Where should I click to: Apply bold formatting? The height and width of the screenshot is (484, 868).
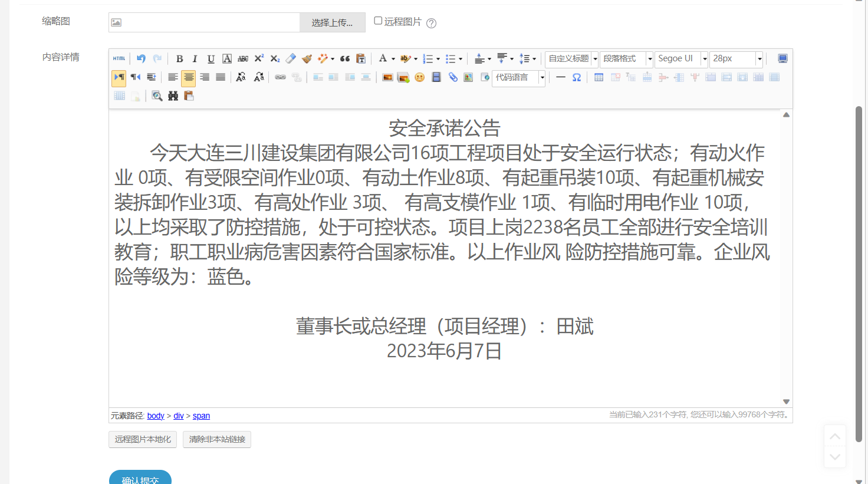(x=179, y=59)
